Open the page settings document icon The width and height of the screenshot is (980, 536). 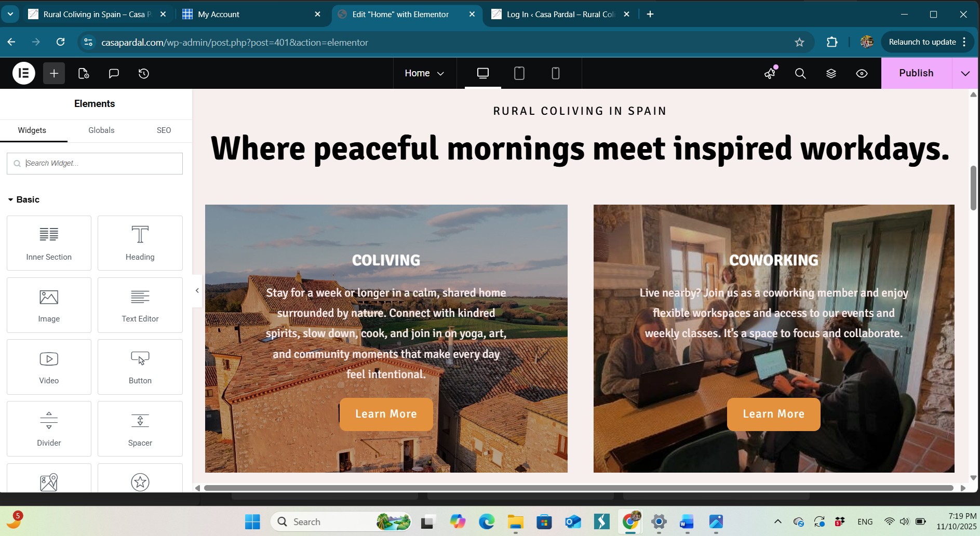[84, 73]
